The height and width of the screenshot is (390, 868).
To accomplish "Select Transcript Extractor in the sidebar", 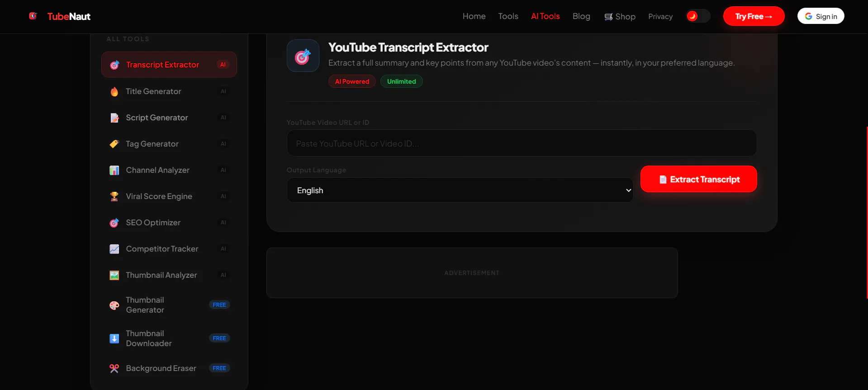I will [169, 65].
